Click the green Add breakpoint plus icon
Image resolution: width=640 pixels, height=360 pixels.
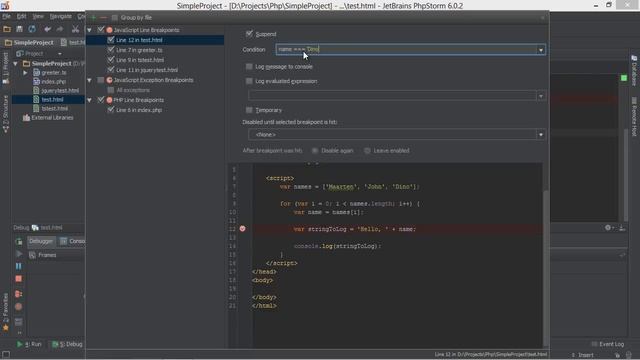coord(93,18)
